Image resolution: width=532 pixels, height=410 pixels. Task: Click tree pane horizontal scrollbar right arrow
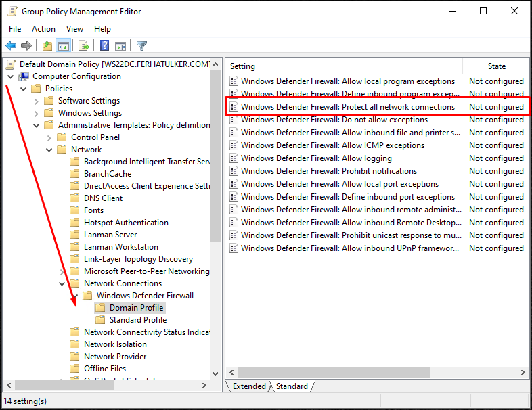[x=204, y=385]
